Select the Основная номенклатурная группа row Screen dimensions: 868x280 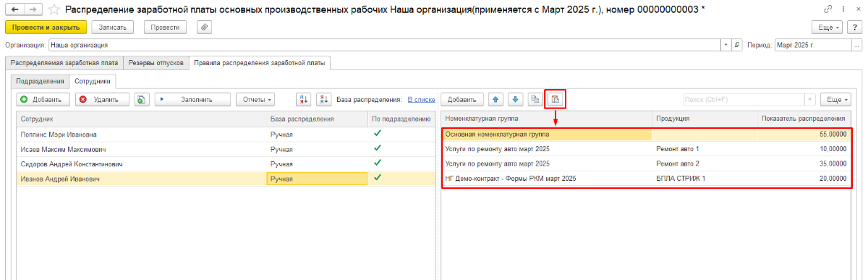point(647,134)
